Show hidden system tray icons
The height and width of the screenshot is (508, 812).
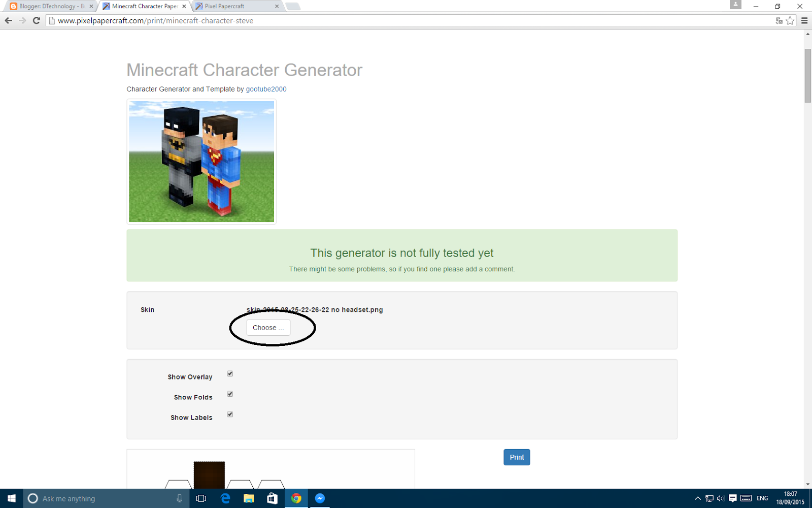point(698,498)
